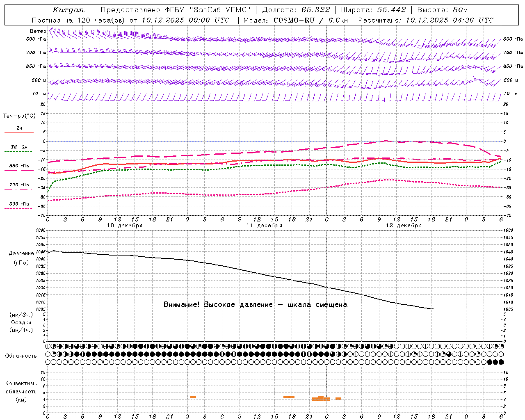Click the '(гПа)' pressure unit label

click(21, 263)
